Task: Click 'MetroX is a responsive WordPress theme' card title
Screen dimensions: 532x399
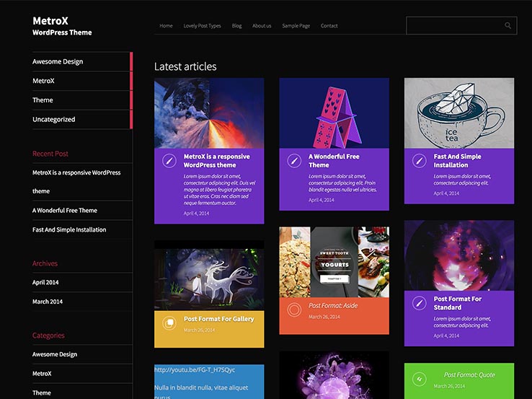Action: pyautogui.click(x=217, y=161)
